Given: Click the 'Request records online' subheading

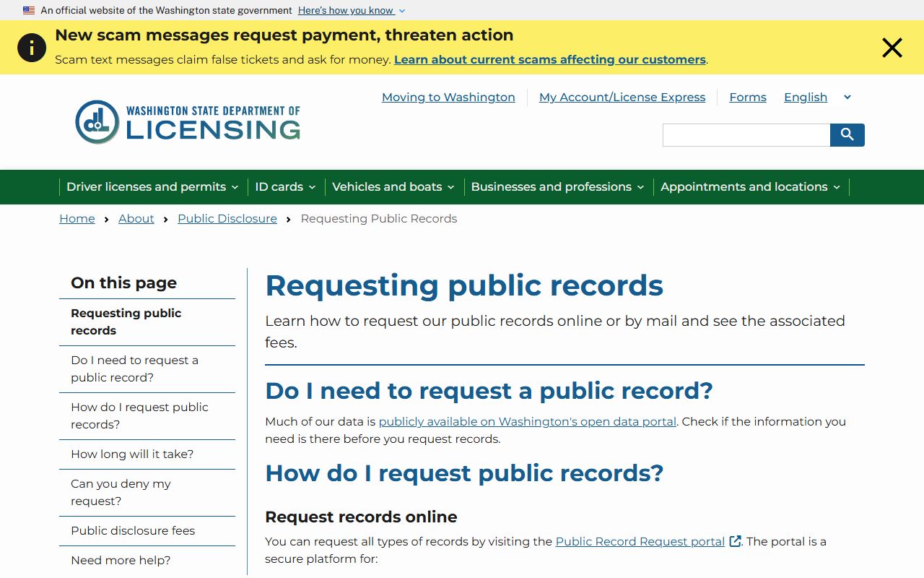Looking at the screenshot, I should coord(361,517).
